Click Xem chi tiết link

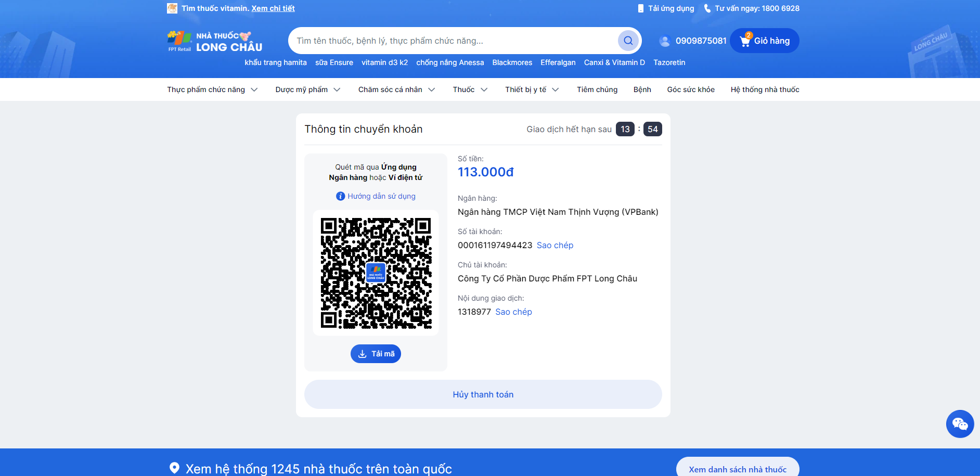tap(273, 8)
